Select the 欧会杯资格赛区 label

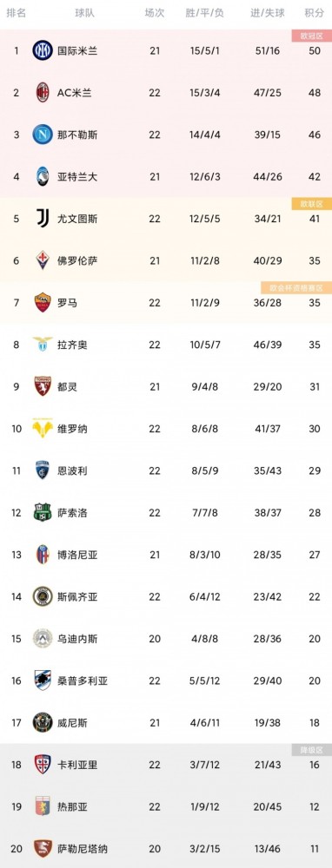point(296,288)
